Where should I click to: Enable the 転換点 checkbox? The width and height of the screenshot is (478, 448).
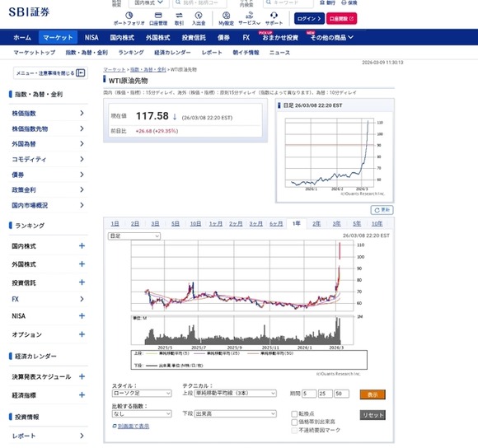(x=294, y=414)
